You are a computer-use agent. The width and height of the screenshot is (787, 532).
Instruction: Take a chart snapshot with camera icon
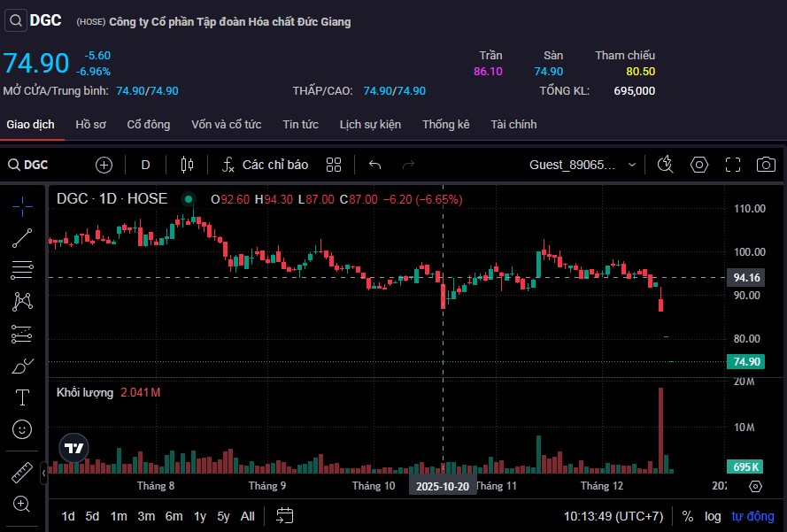[x=766, y=165]
